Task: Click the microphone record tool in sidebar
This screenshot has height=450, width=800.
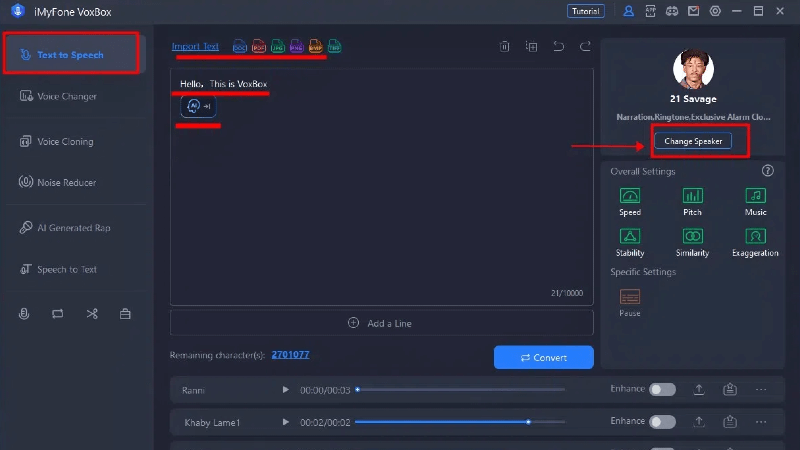Action: pyautogui.click(x=24, y=314)
